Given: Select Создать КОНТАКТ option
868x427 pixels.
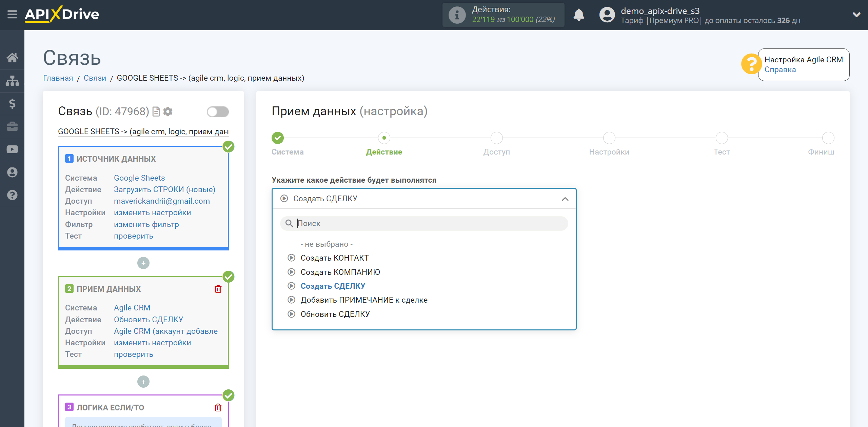Looking at the screenshot, I should (x=335, y=258).
